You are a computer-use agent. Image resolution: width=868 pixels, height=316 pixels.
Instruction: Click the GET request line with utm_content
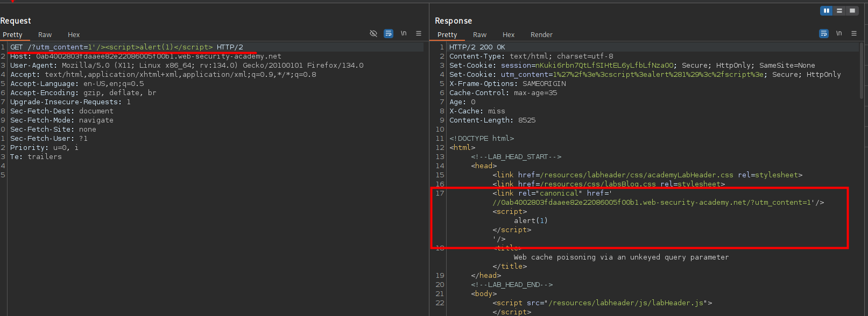tap(126, 47)
